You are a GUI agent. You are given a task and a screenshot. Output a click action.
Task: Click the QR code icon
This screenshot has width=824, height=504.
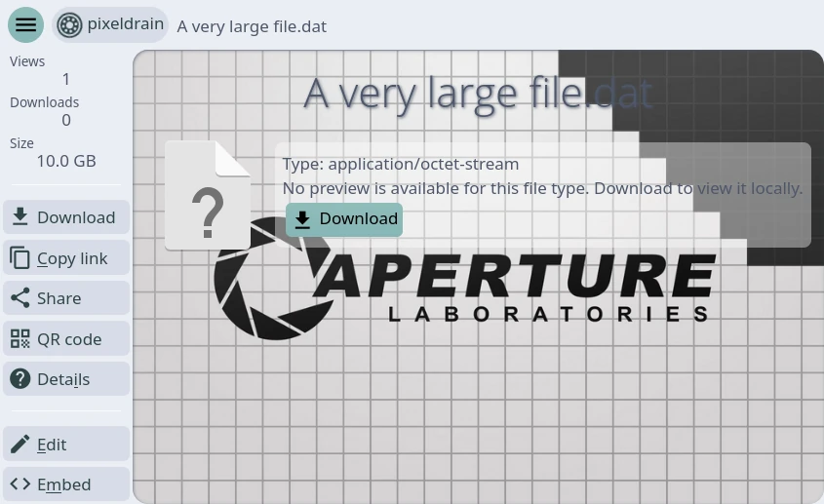click(20, 339)
